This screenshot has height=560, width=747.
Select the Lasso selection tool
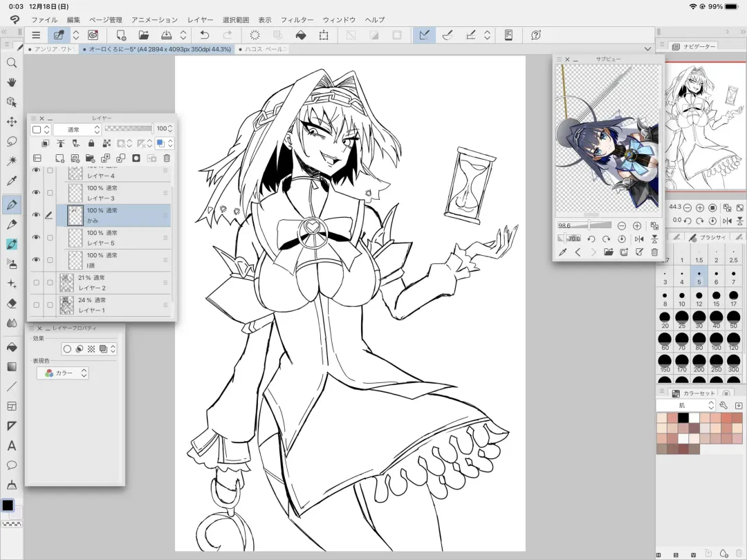tap(11, 142)
